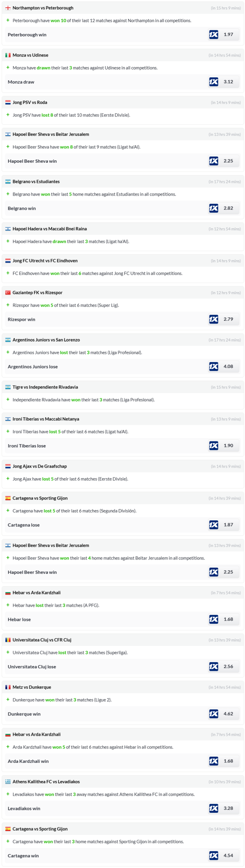
Task: Click the 1X logo in Monza draw row
Action: 214,82
